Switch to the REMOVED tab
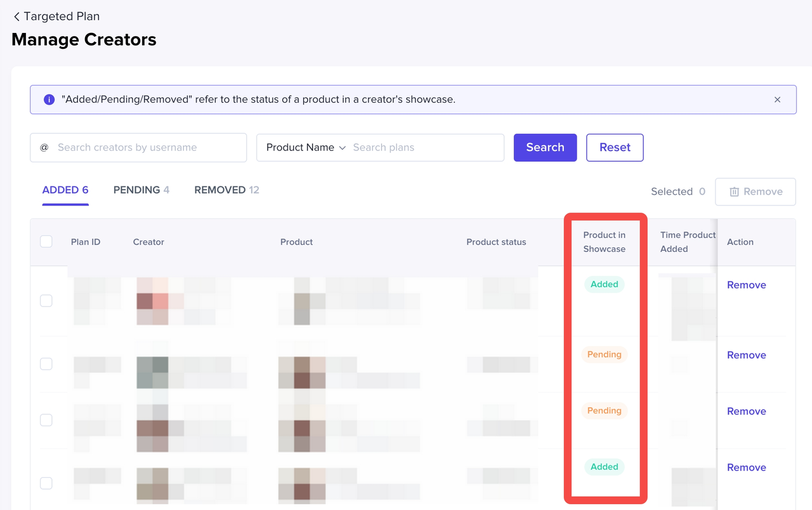 pos(226,190)
